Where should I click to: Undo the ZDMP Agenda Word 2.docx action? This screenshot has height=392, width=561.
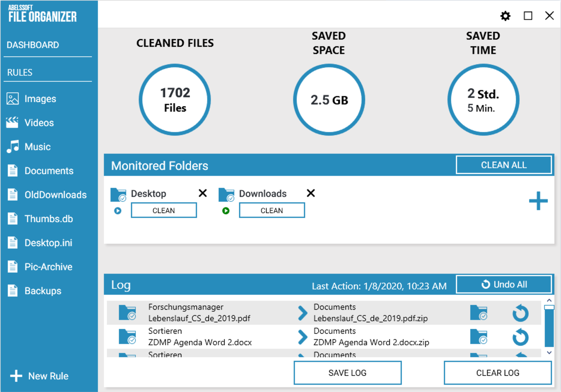click(x=520, y=337)
